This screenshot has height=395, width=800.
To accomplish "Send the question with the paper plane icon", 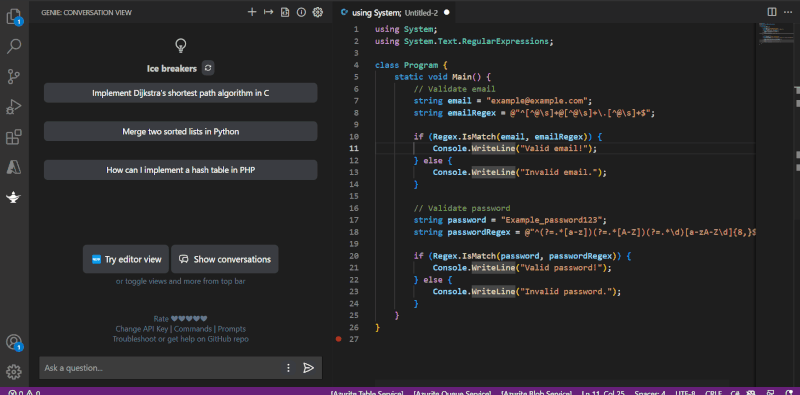I will coord(308,368).
